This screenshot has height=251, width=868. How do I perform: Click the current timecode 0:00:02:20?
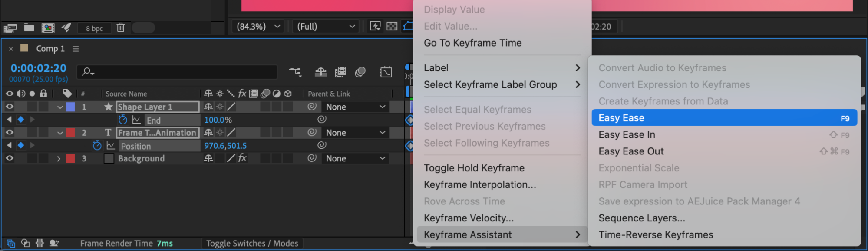(39, 68)
